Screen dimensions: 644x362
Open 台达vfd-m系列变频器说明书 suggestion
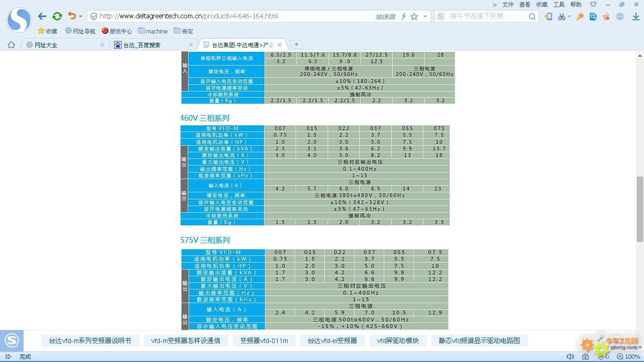pyautogui.click(x=90, y=340)
